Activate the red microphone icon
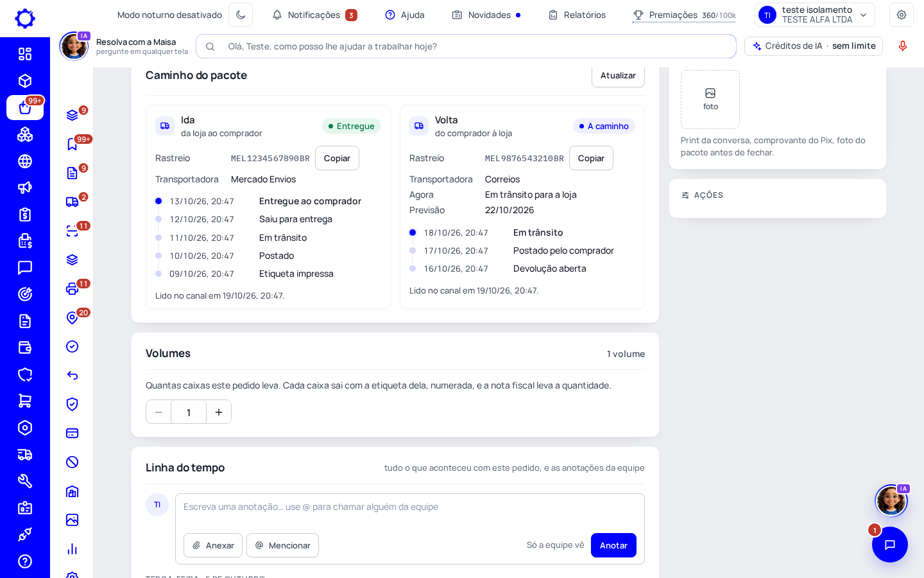The width and height of the screenshot is (924, 578). click(903, 46)
